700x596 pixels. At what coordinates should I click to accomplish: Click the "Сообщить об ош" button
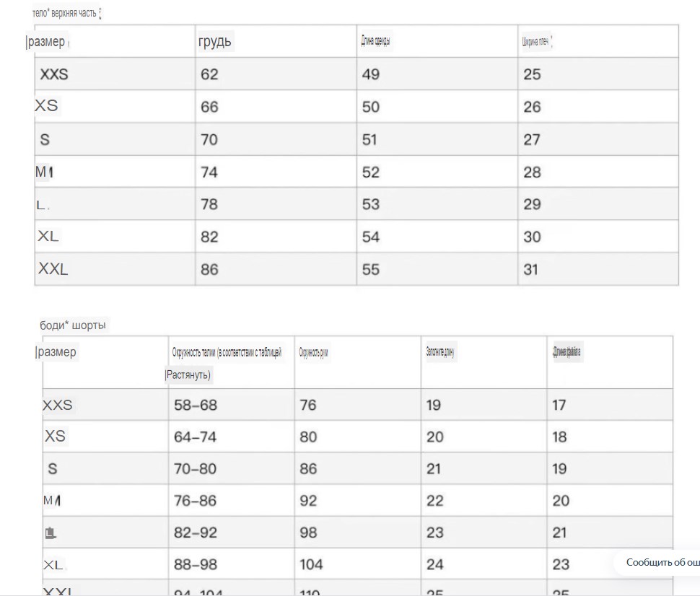[662, 562]
